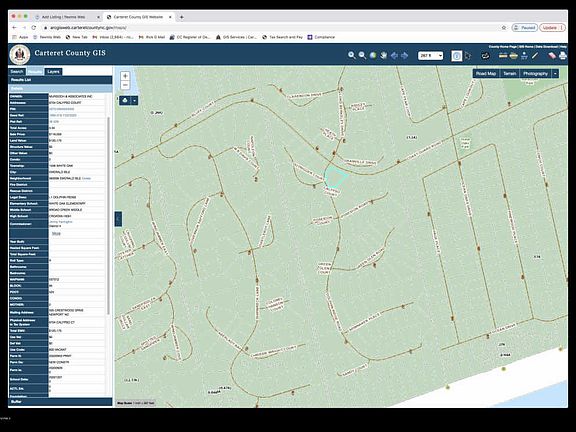Activate the identify info tool
The height and width of the screenshot is (432, 576).
[x=457, y=56]
